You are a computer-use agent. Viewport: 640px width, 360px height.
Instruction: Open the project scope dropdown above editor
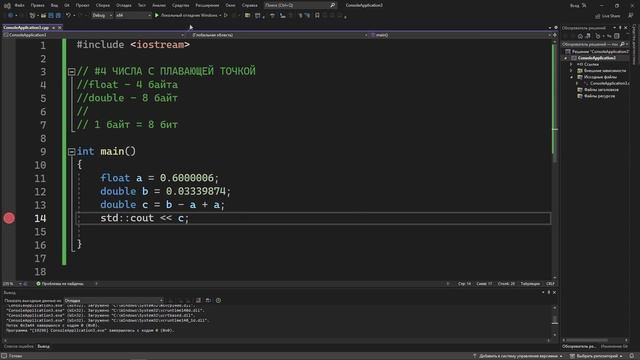[94, 35]
